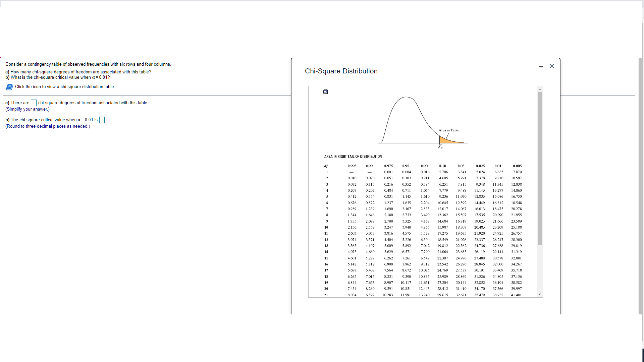Click the 'Chi-Square Distribution' popup title
Viewport: 644px width, 362px height.
pyautogui.click(x=341, y=71)
